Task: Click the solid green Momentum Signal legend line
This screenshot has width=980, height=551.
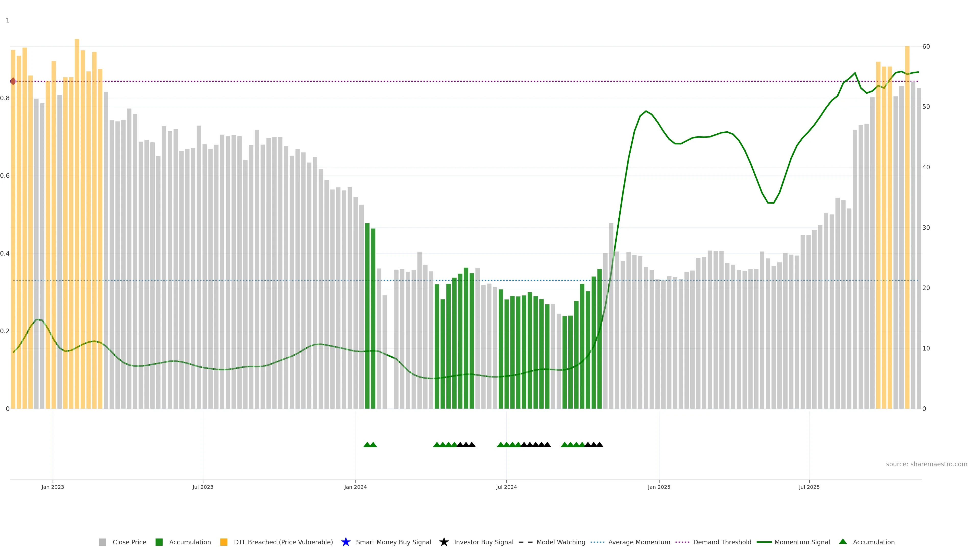Action: 764,542
